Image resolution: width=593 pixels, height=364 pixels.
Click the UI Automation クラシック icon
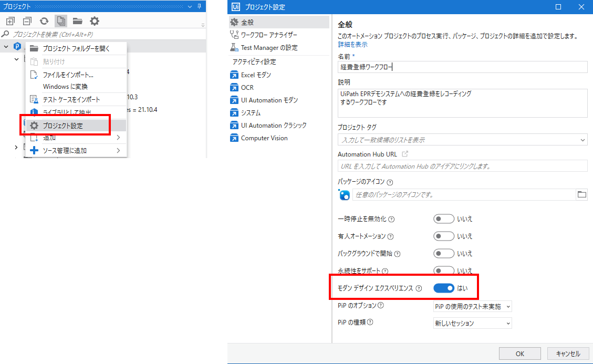(234, 125)
